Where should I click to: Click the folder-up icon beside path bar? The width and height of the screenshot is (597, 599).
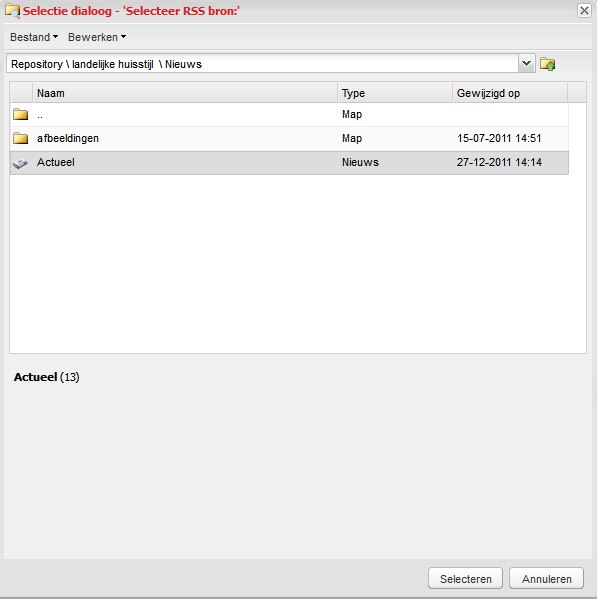pos(547,64)
